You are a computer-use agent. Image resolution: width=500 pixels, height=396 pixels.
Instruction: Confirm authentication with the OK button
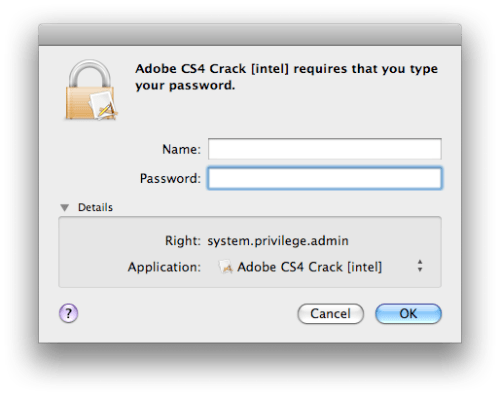(408, 314)
